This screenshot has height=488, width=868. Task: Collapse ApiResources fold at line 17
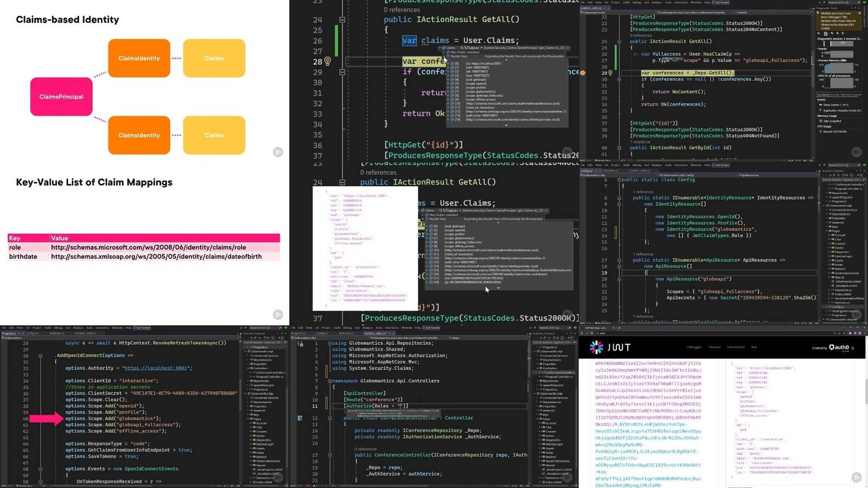click(619, 260)
